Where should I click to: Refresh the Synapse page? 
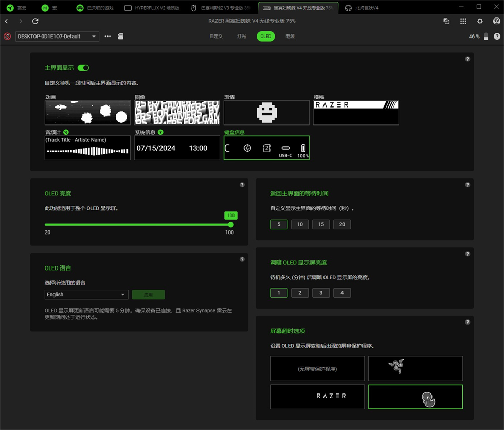[35, 21]
